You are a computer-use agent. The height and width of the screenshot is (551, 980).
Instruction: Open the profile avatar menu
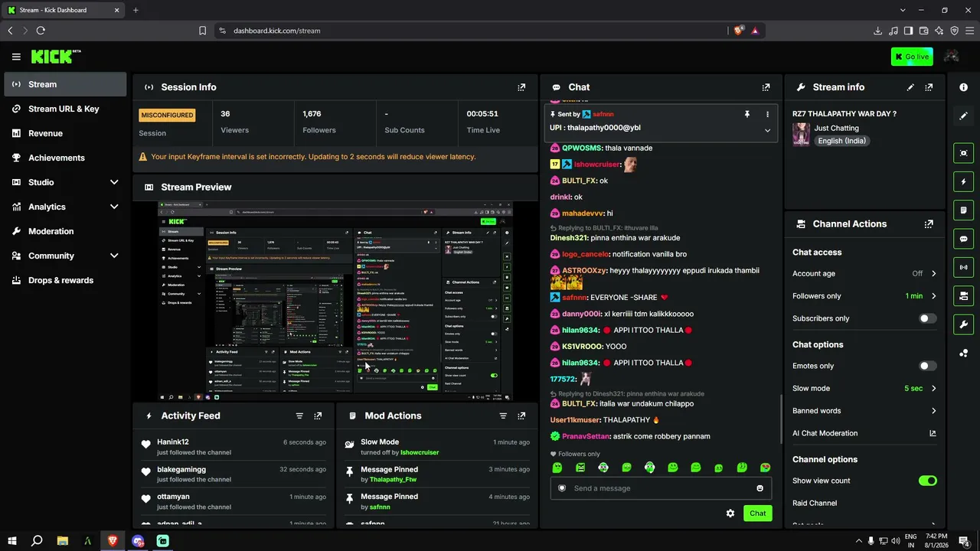pos(952,57)
